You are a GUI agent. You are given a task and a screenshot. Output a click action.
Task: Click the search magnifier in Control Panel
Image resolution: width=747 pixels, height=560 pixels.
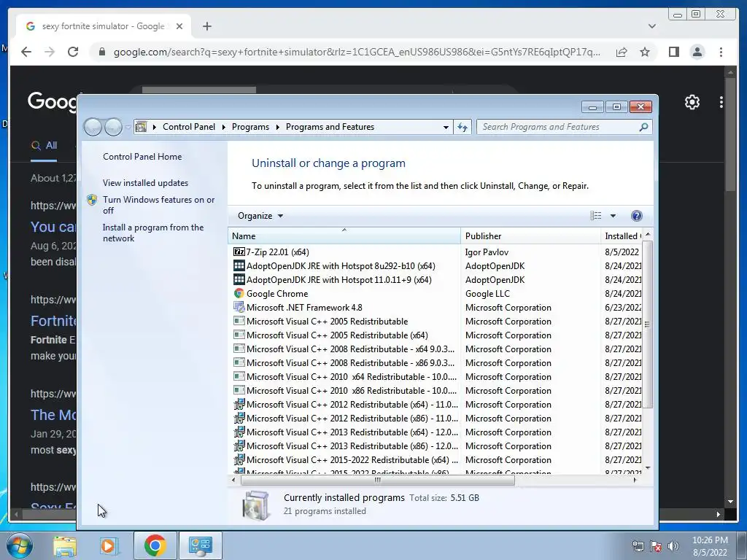pos(643,127)
